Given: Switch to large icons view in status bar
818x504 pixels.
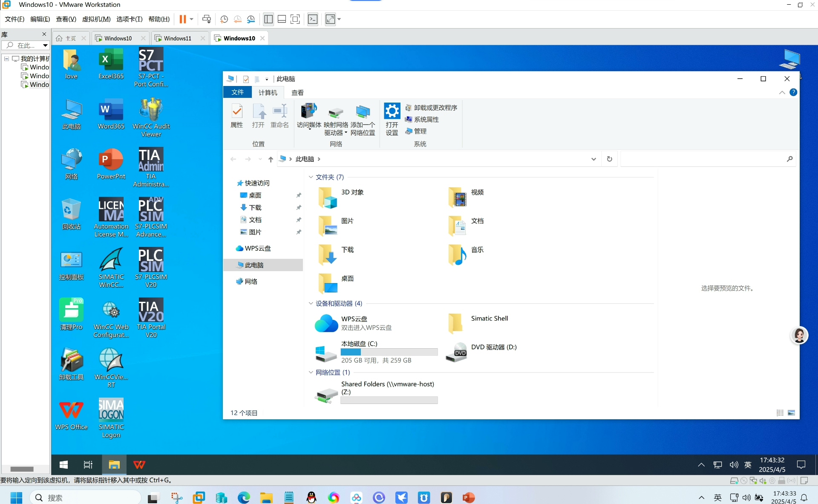Looking at the screenshot, I should (x=791, y=413).
